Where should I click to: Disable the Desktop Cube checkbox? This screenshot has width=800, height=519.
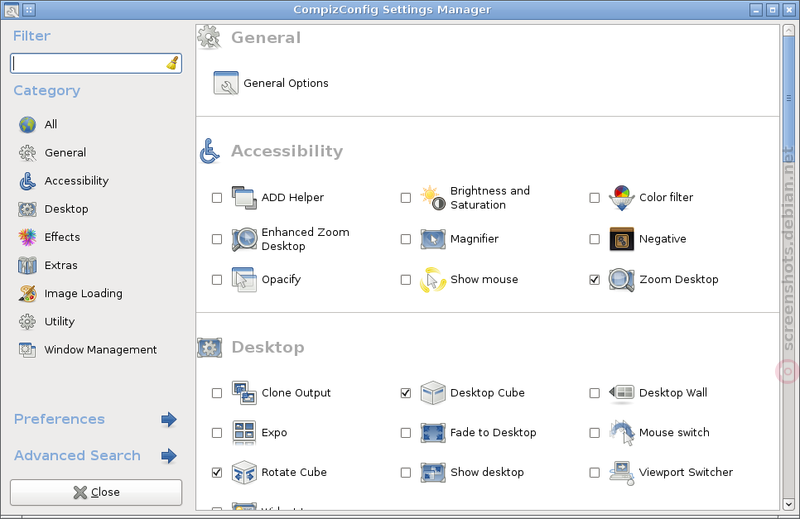coord(406,393)
